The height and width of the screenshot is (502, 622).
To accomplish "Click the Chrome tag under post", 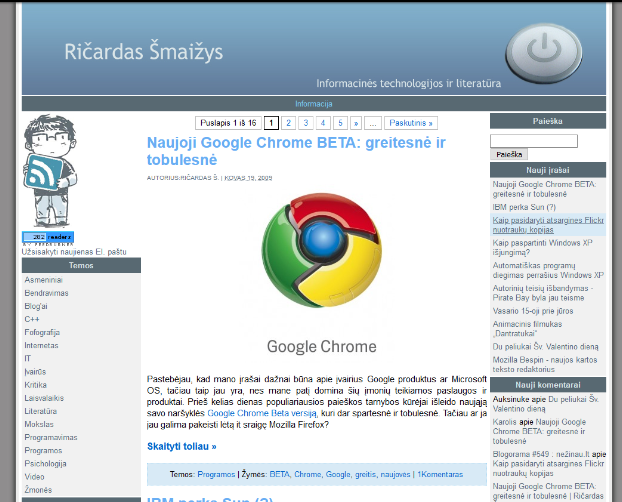I will pyautogui.click(x=307, y=475).
